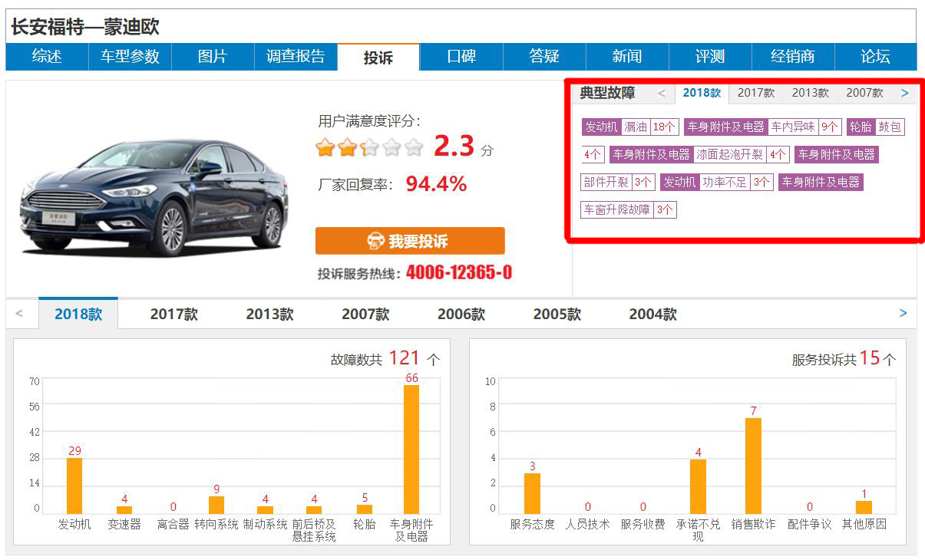Switch to the 口碑 tab
The width and height of the screenshot is (925, 560).
click(x=461, y=57)
